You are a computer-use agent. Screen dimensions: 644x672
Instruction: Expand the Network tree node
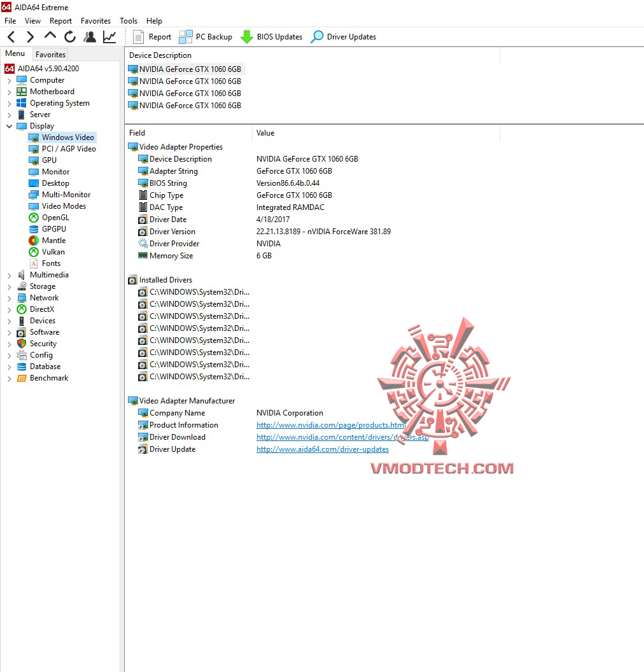(9, 298)
